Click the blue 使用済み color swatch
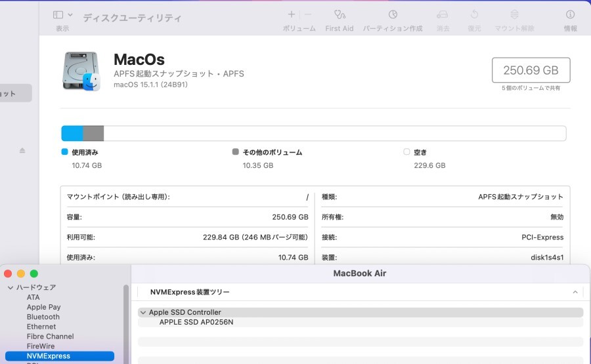591x364 pixels. coord(64,152)
